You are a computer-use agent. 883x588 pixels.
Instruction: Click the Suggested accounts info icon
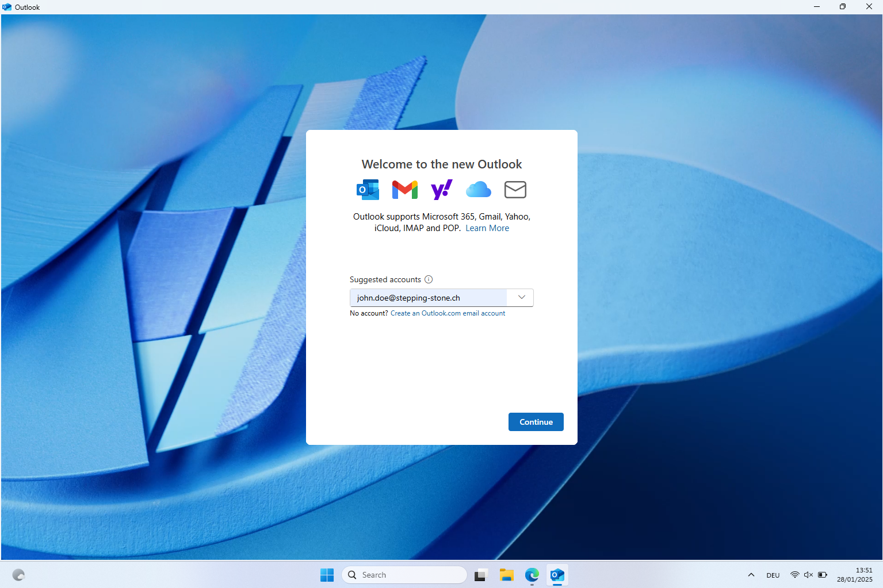coord(429,279)
